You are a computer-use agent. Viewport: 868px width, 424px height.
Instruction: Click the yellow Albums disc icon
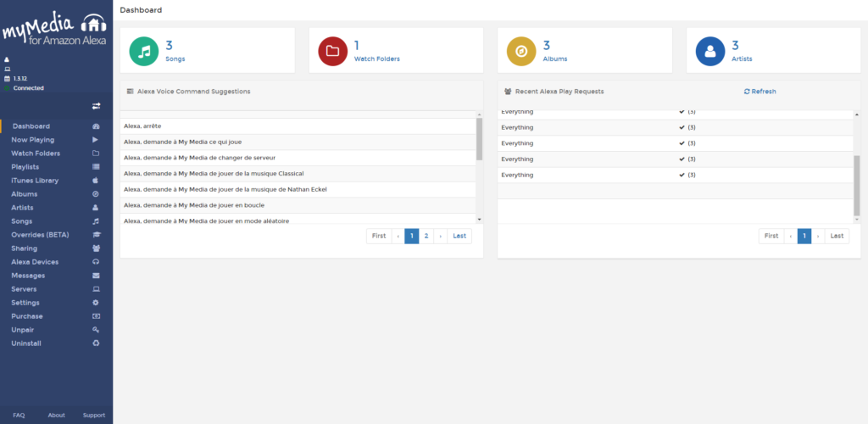point(521,52)
